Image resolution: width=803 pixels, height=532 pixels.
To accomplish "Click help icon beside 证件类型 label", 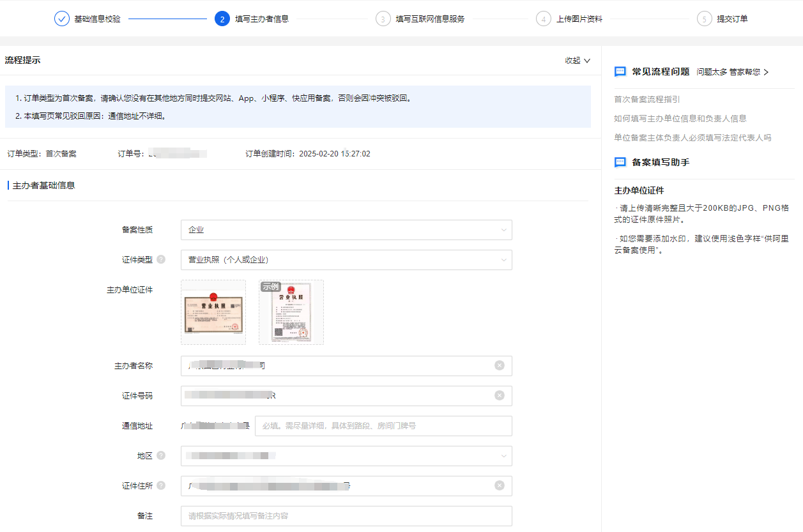I will pyautogui.click(x=161, y=259).
